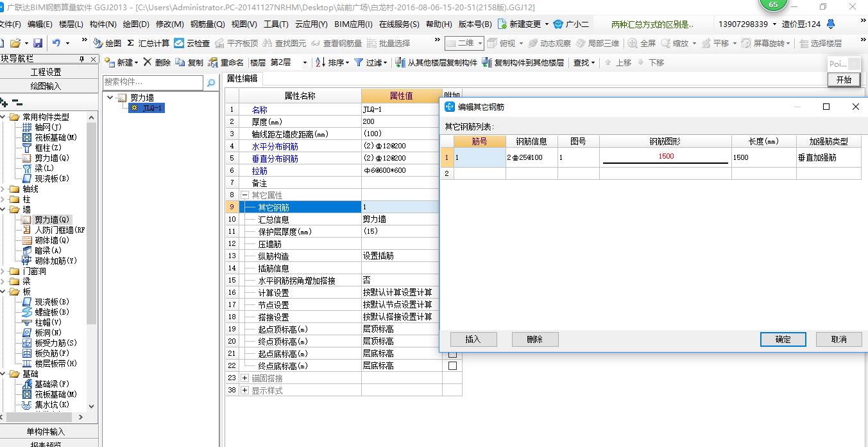Expand the 门窗洞 tree folder
The width and height of the screenshot is (868, 447).
tap(4, 271)
